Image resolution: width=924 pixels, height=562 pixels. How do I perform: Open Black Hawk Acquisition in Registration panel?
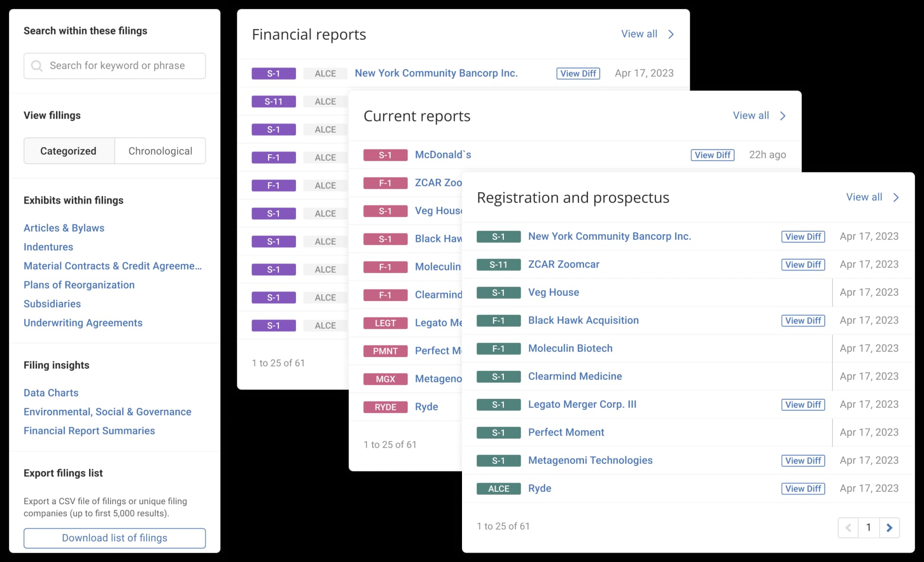click(583, 320)
